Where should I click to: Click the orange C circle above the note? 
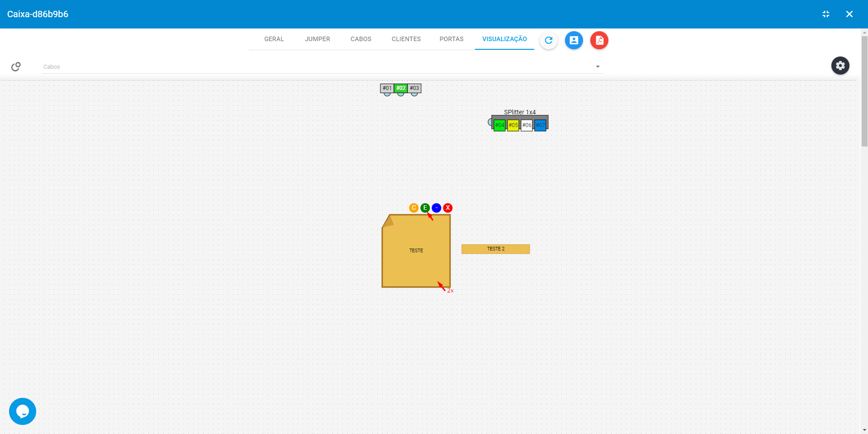click(x=413, y=208)
